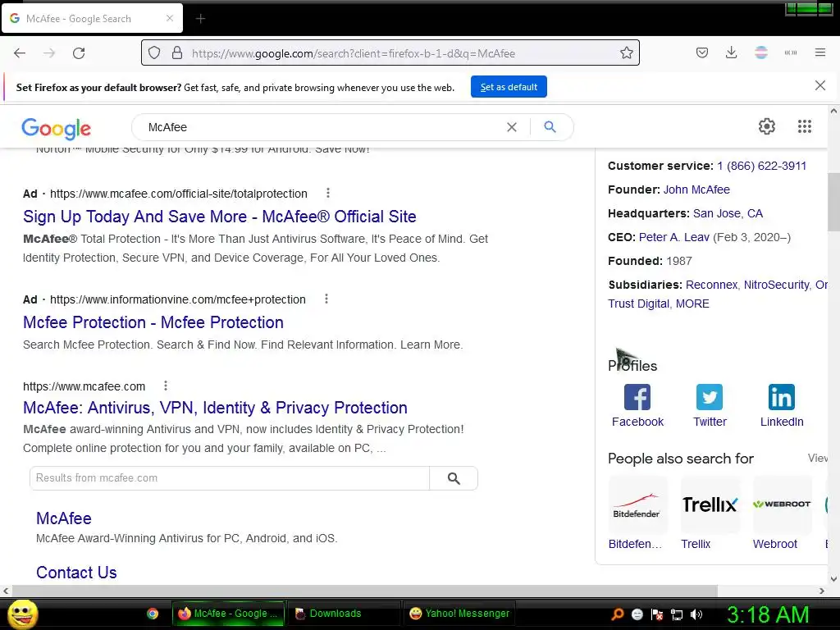Open the Google apps grid

[804, 126]
